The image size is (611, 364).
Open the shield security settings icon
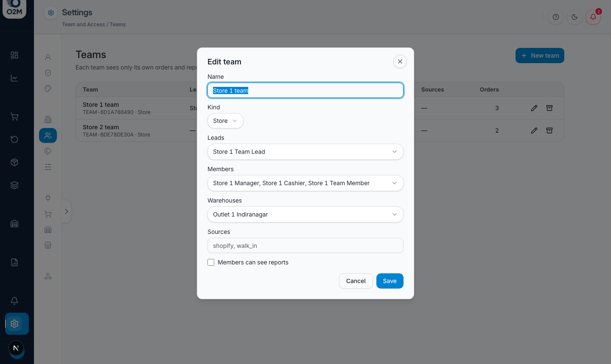[x=48, y=73]
